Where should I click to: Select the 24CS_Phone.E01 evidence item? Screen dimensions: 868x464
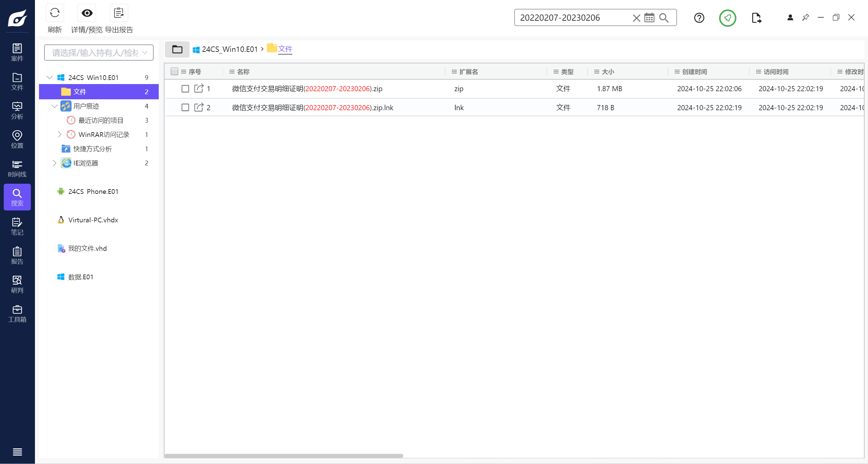pyautogui.click(x=93, y=191)
